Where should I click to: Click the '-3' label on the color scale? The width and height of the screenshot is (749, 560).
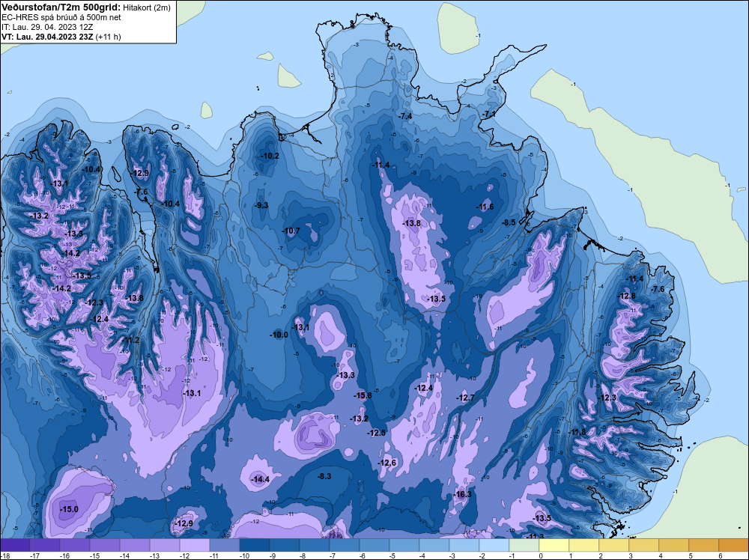[x=452, y=556]
